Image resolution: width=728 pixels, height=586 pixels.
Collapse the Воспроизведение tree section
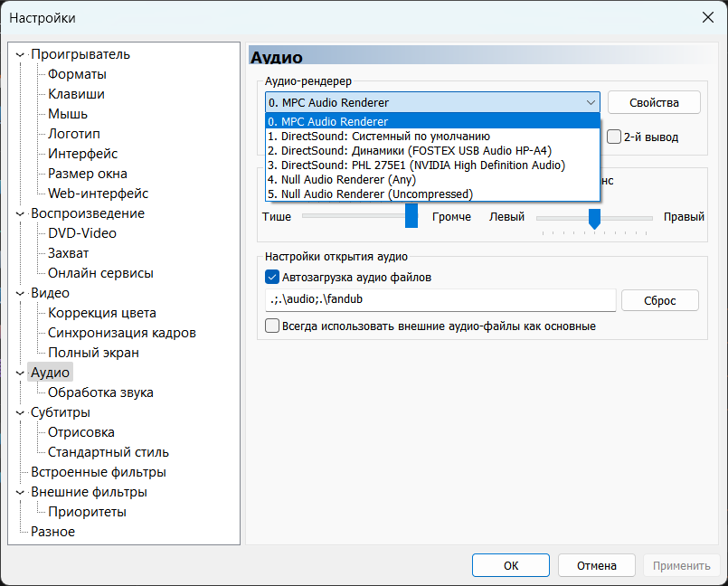(x=21, y=214)
